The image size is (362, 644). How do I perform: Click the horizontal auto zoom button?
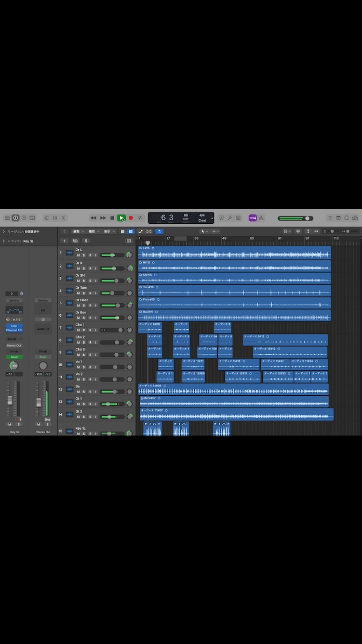(x=316, y=231)
